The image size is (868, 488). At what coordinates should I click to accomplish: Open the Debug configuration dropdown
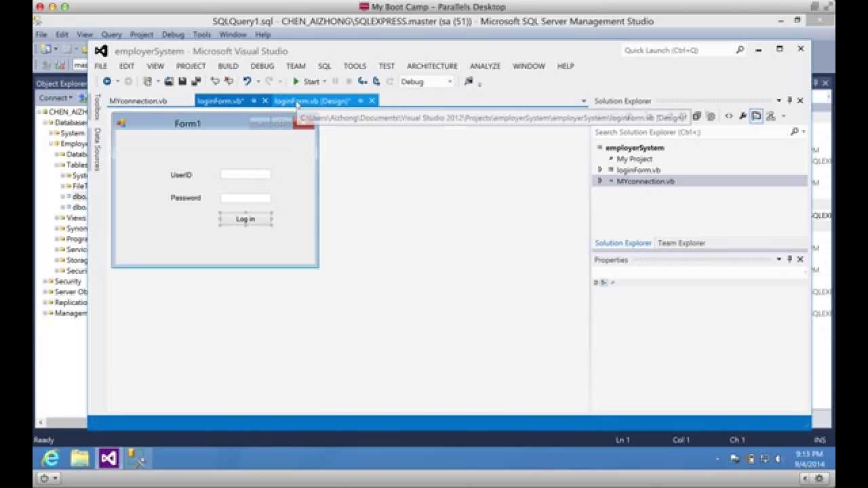click(450, 81)
